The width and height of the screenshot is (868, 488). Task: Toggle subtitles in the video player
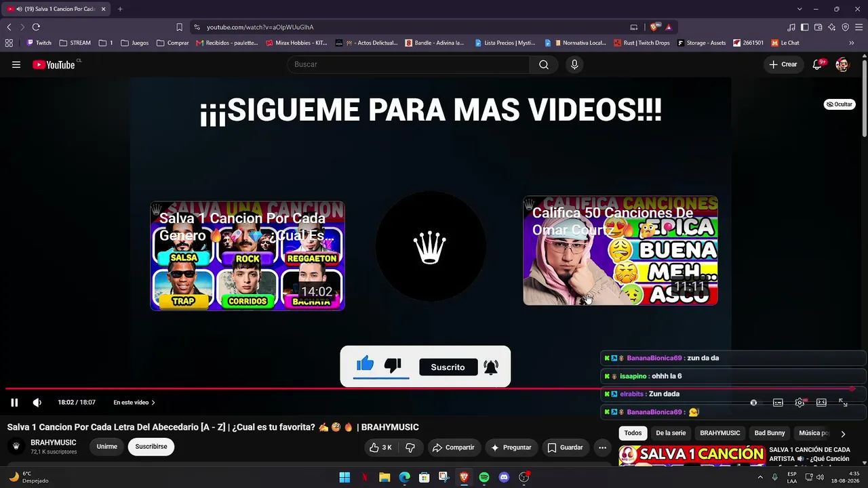tap(778, 403)
